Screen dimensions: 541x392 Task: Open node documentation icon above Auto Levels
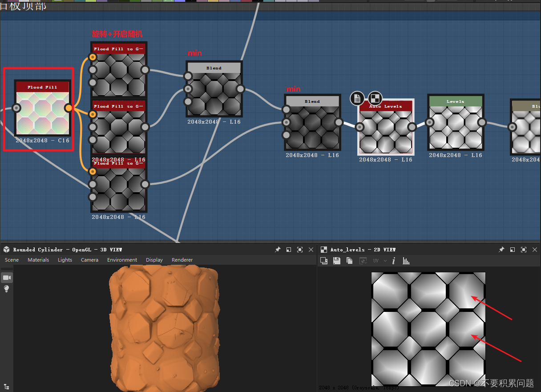click(357, 98)
